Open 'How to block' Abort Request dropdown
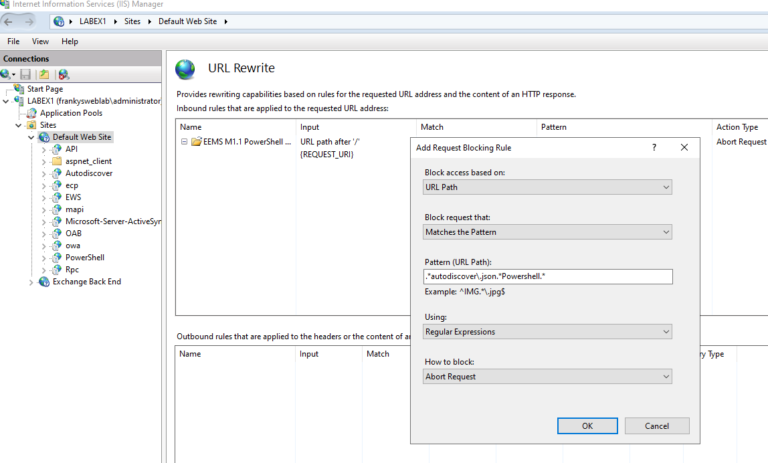Screen dimensions: 768x463 point(547,376)
